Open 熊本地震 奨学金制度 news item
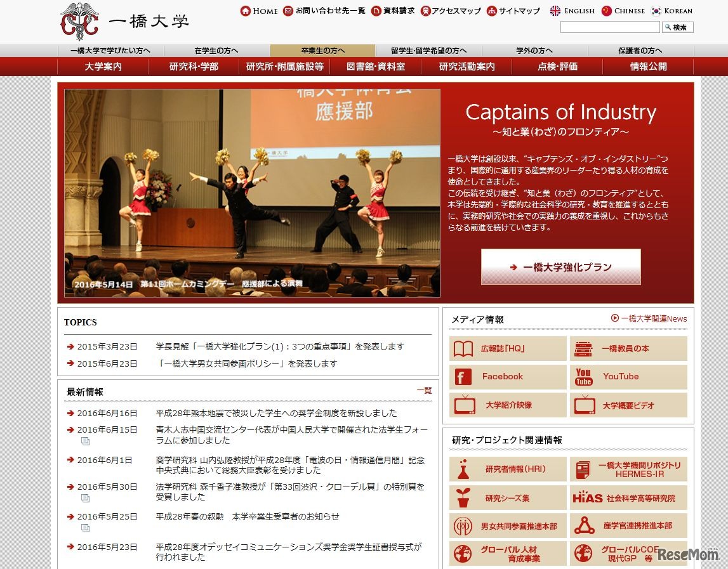The width and height of the screenshot is (728, 569). point(276,412)
